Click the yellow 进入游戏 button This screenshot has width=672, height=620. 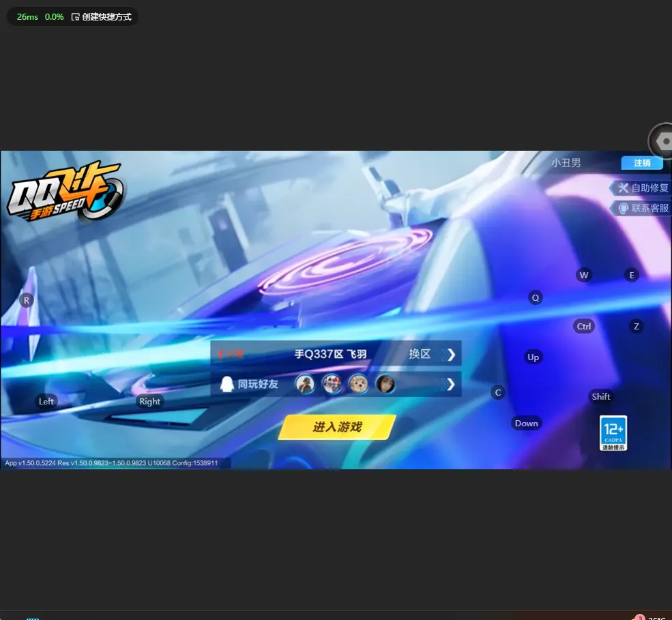[337, 427]
